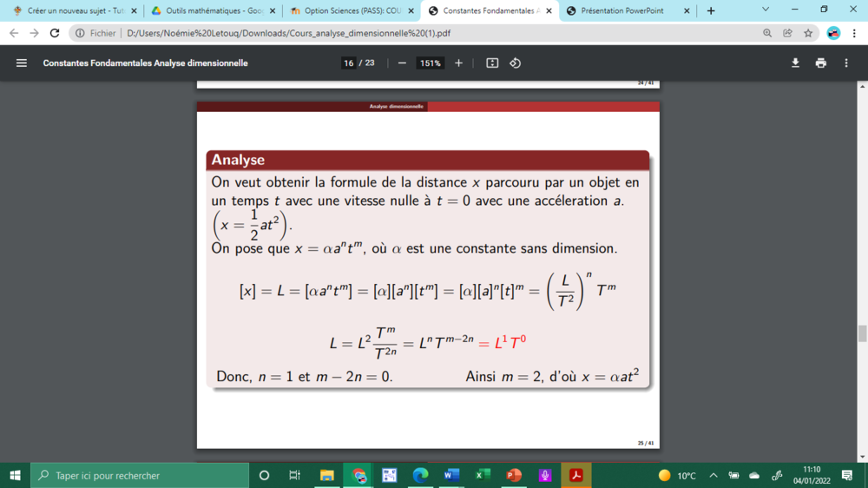Screen dimensions: 868x488
Task: Close the Créer un nouveau sujet tab
Action: 134,10
